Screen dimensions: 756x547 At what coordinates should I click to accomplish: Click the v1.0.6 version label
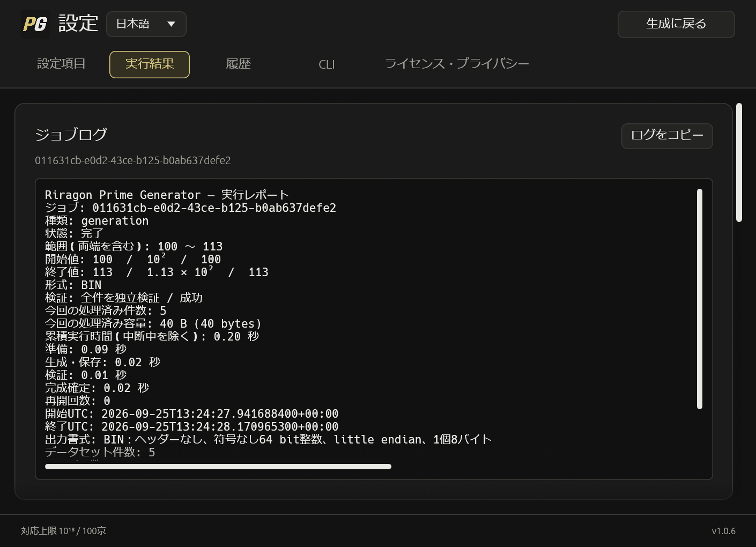point(723,531)
